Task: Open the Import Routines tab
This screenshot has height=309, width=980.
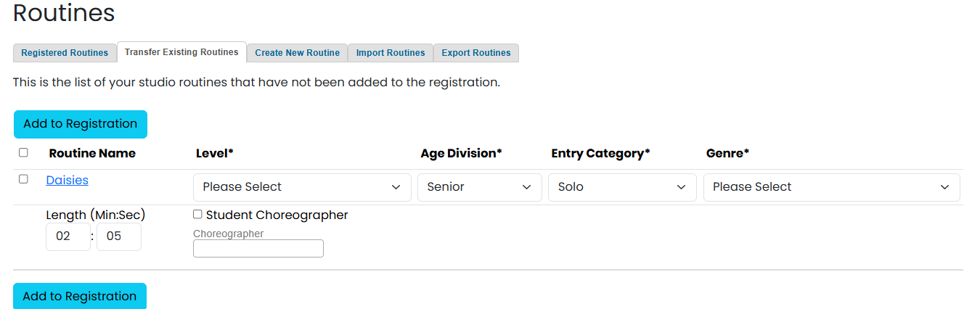Action: [x=391, y=53]
